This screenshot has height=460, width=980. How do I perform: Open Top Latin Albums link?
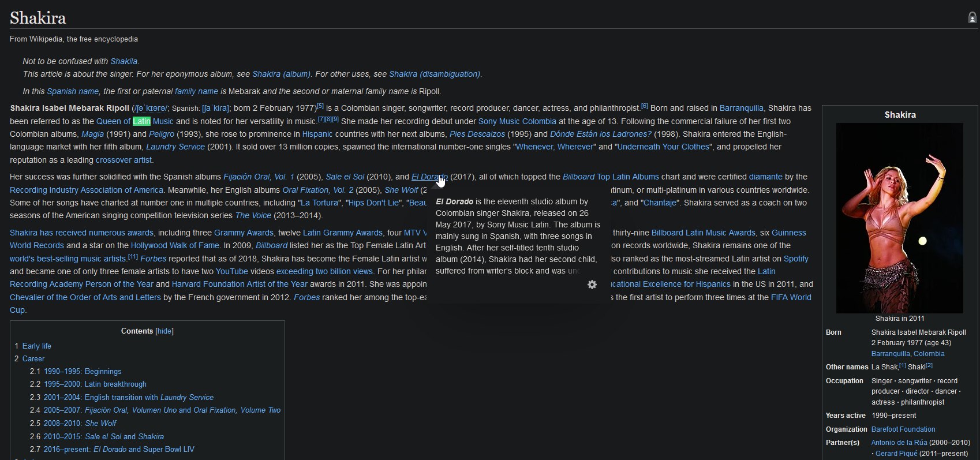628,177
